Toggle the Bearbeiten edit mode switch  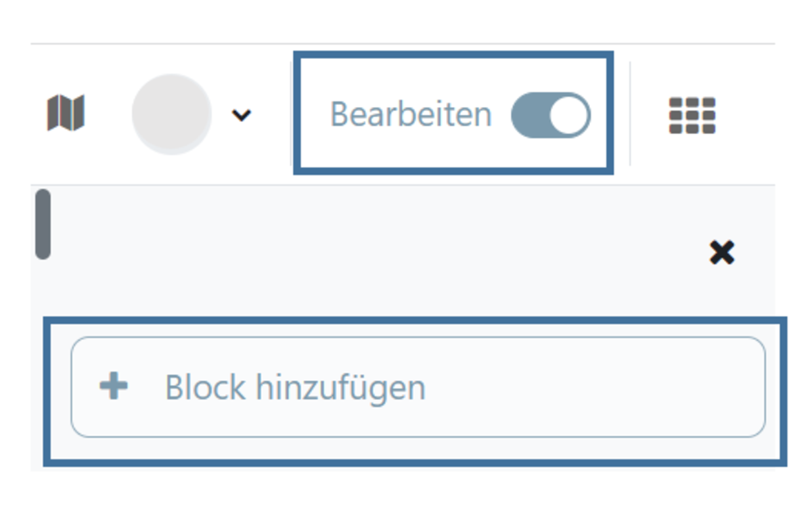tap(550, 115)
